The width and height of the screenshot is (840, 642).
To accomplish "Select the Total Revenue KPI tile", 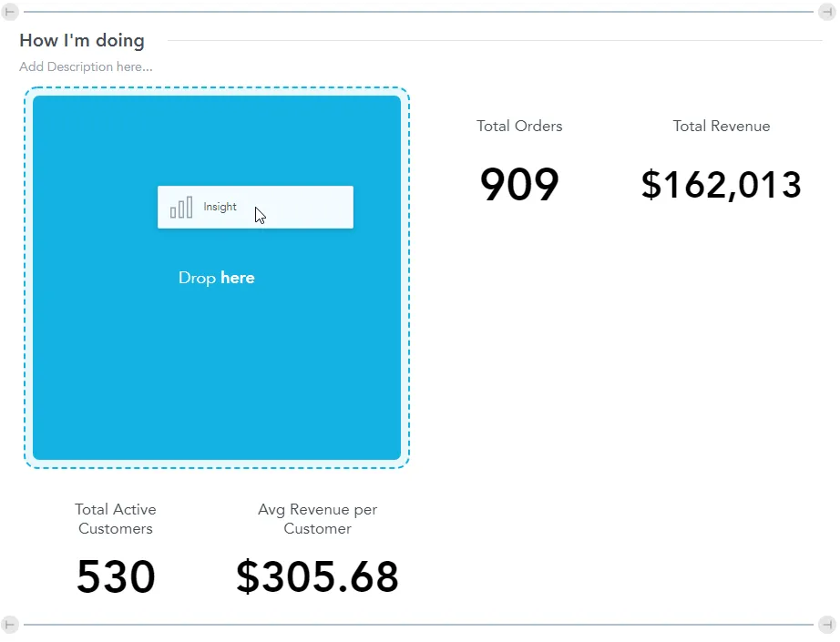I will [x=721, y=126].
